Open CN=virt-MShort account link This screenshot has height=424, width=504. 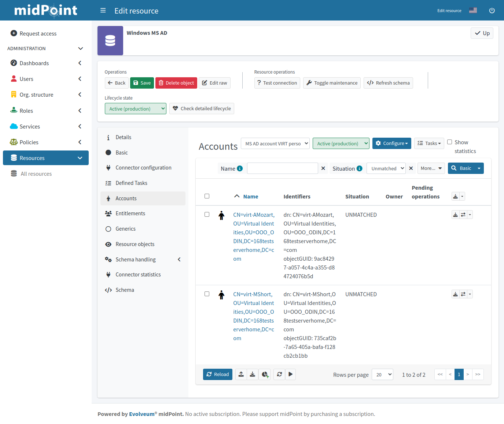click(x=254, y=316)
